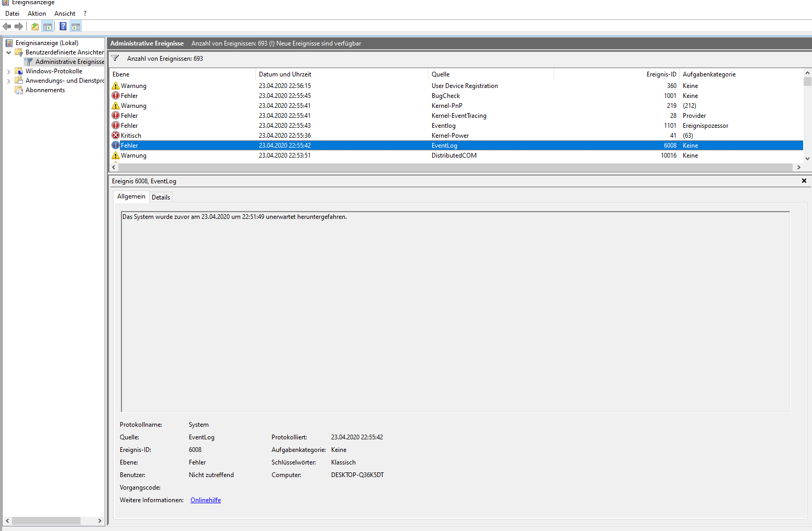The height and width of the screenshot is (531, 812).
Task: Click the Back arrow in the toolbar
Action: pyautogui.click(x=7, y=27)
